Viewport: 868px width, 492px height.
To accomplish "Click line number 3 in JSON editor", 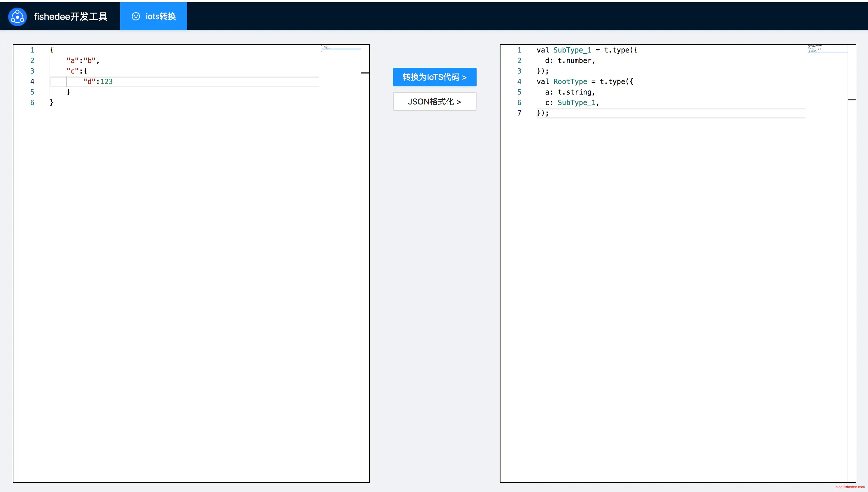I will tap(32, 71).
